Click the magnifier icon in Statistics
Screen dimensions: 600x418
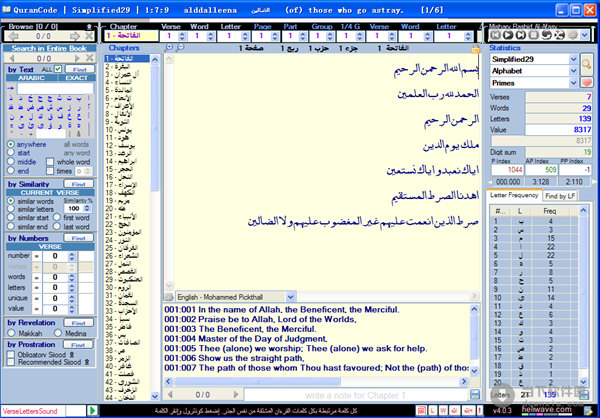coord(586,65)
